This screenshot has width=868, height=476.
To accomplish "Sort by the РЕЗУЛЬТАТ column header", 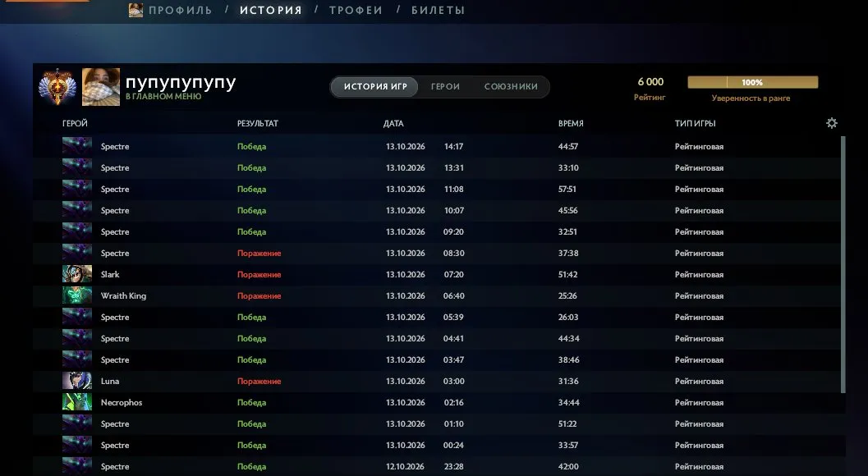I will point(257,123).
